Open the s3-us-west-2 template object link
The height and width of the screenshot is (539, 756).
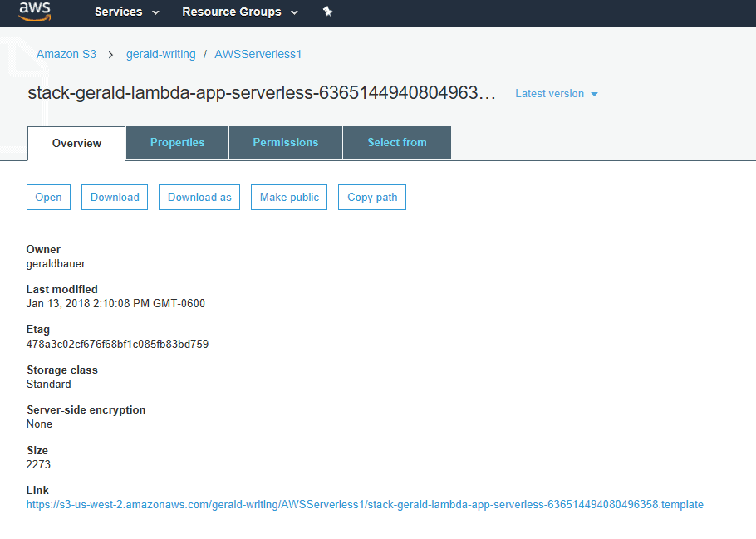pos(365,505)
